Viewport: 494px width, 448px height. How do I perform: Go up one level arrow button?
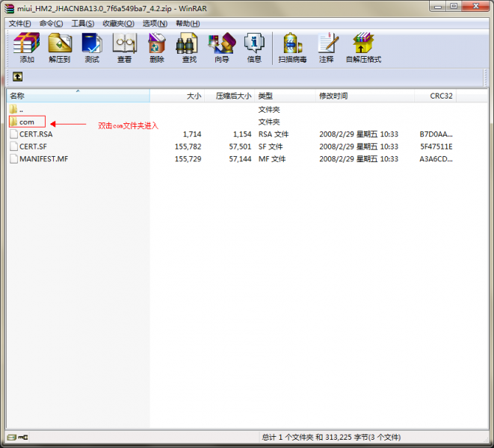(x=18, y=76)
